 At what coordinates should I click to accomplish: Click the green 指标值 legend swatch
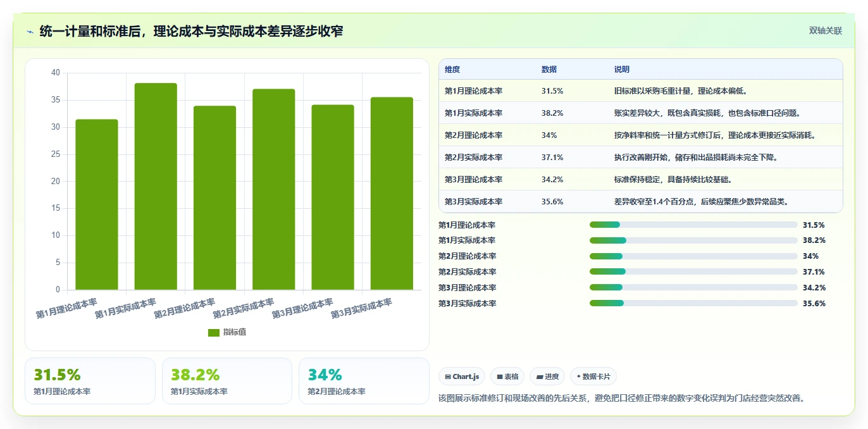[214, 332]
